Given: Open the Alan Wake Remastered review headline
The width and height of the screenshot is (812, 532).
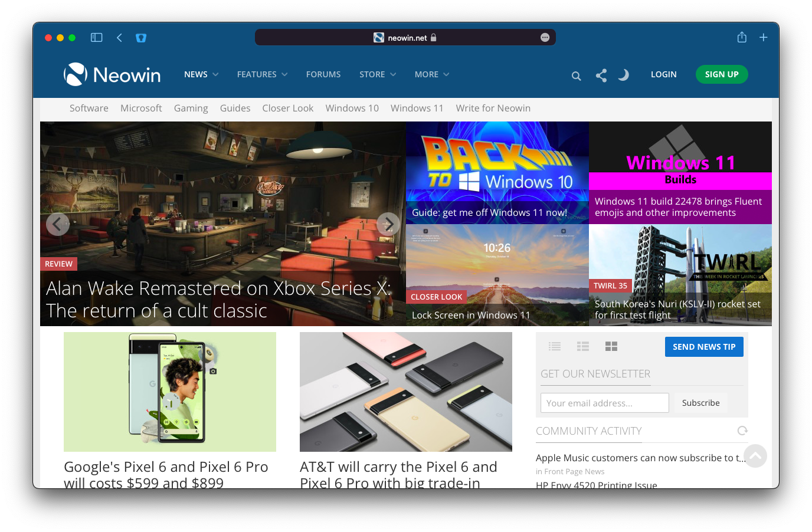Looking at the screenshot, I should point(218,300).
